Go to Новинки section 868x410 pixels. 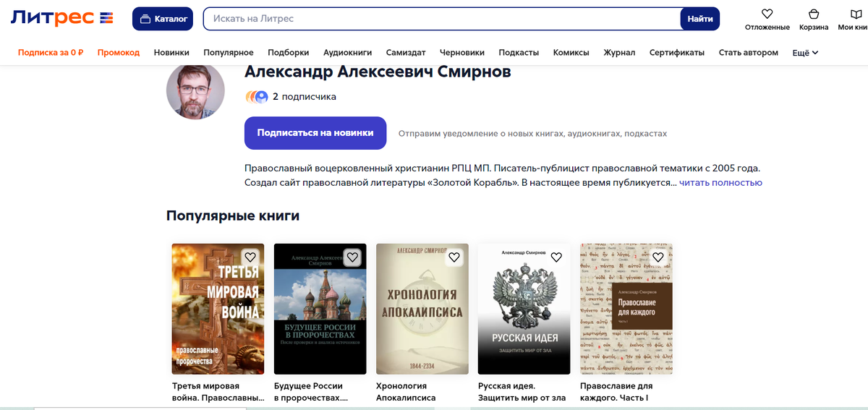pyautogui.click(x=171, y=53)
